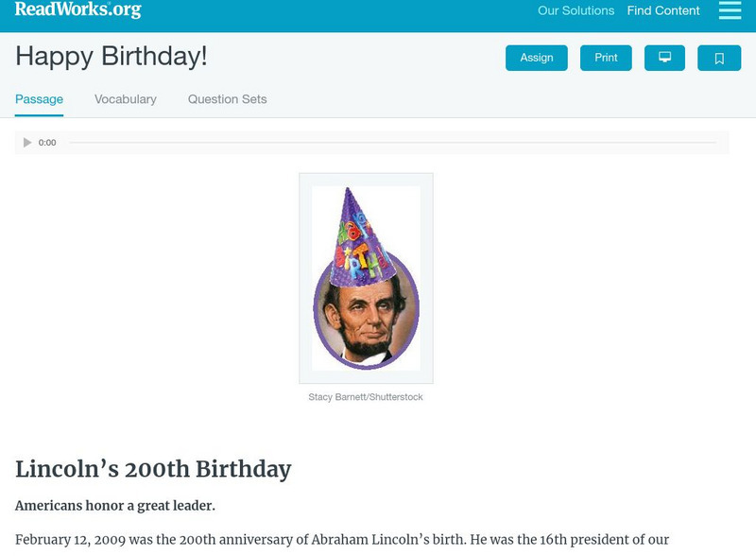Click the subtitle Americans honor a great leader
This screenshot has width=756, height=556.
pos(115,506)
